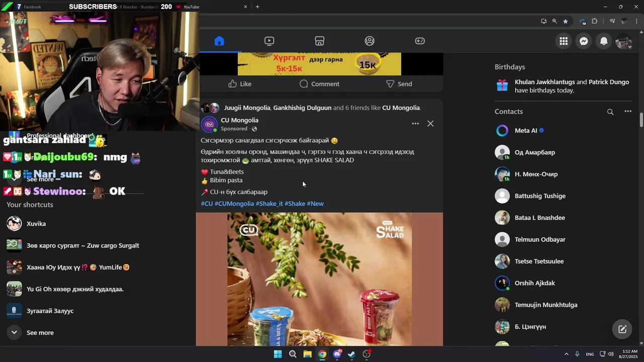Open Facebook Video tab

point(269,41)
